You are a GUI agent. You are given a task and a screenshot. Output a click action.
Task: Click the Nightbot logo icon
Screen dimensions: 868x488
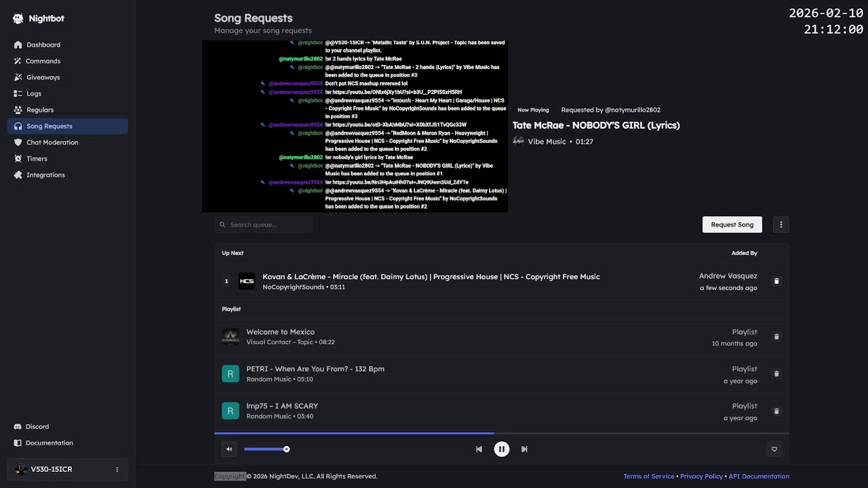(18, 19)
